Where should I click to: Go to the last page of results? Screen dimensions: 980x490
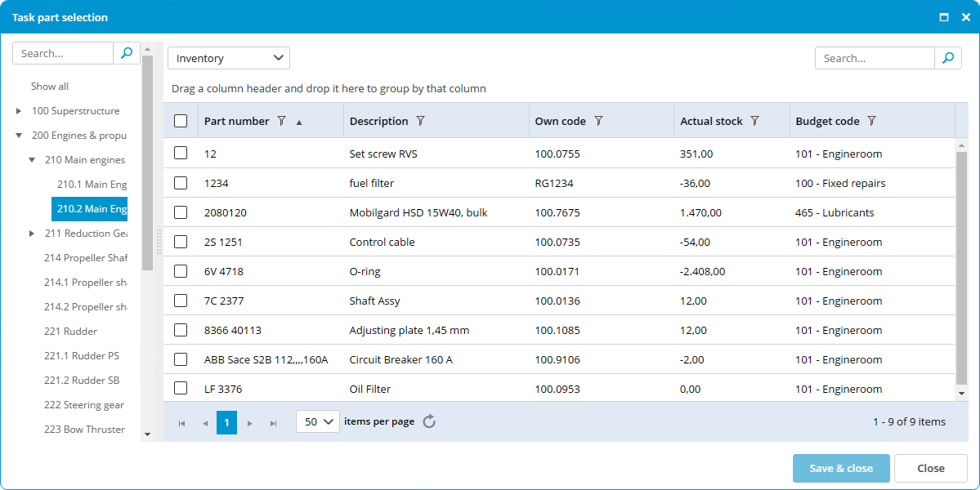point(273,423)
